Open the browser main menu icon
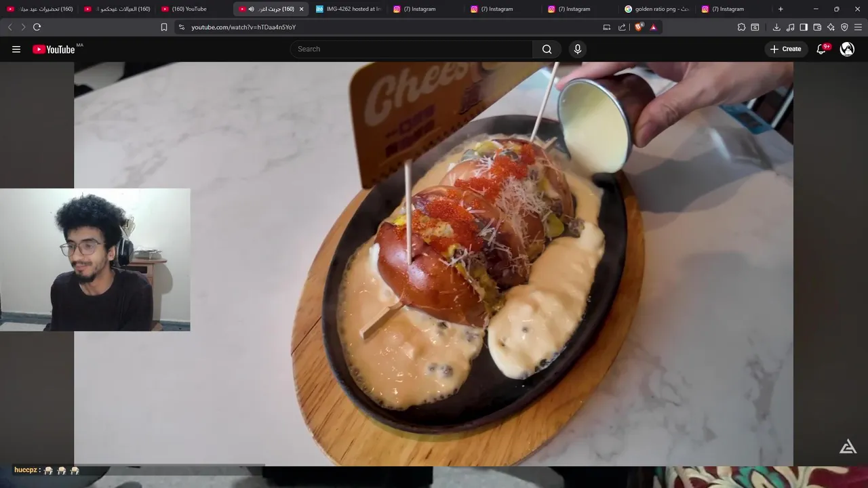868x488 pixels. tap(858, 27)
